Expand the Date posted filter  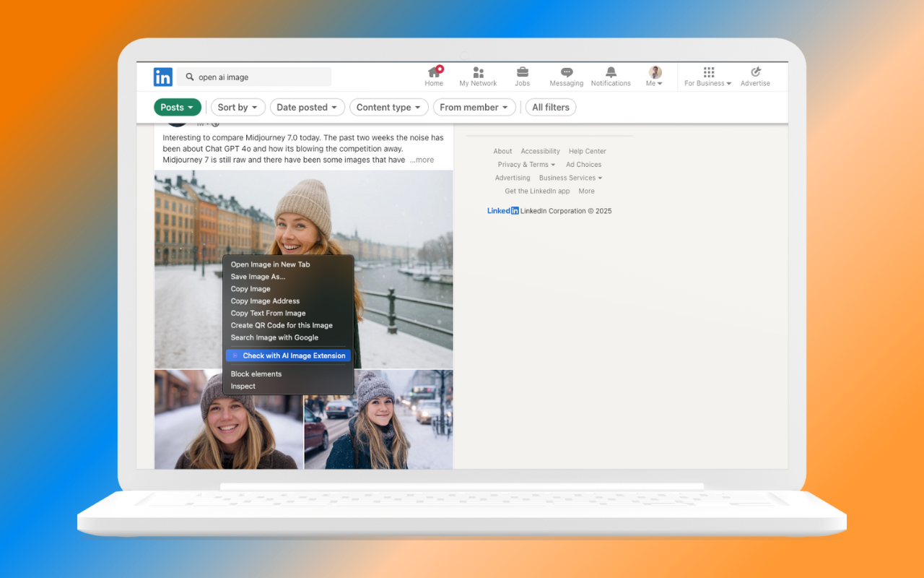(x=307, y=107)
